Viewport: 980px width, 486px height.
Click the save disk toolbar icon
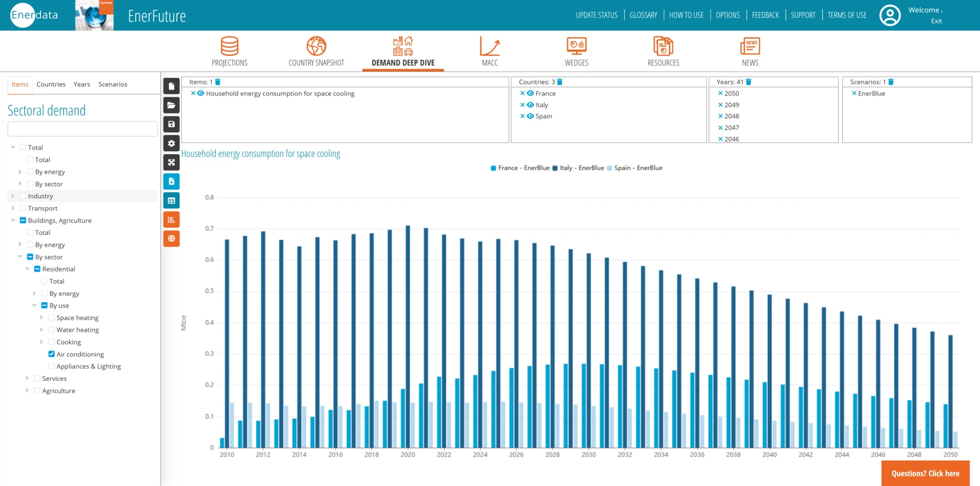[171, 124]
